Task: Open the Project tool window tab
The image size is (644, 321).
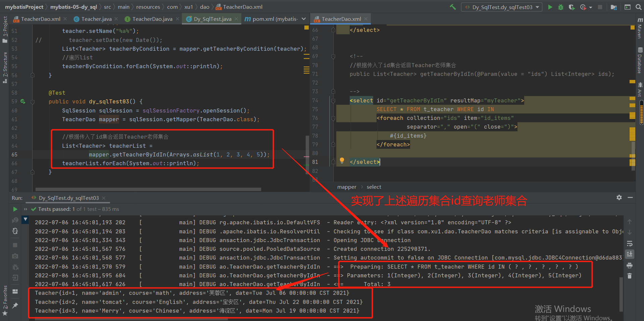Action: [5, 30]
